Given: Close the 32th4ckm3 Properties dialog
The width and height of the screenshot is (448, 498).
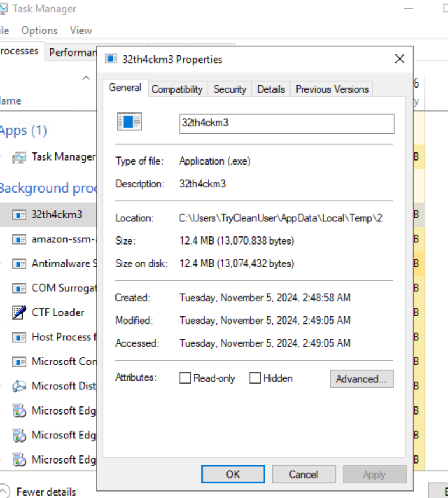Looking at the screenshot, I should (x=400, y=59).
